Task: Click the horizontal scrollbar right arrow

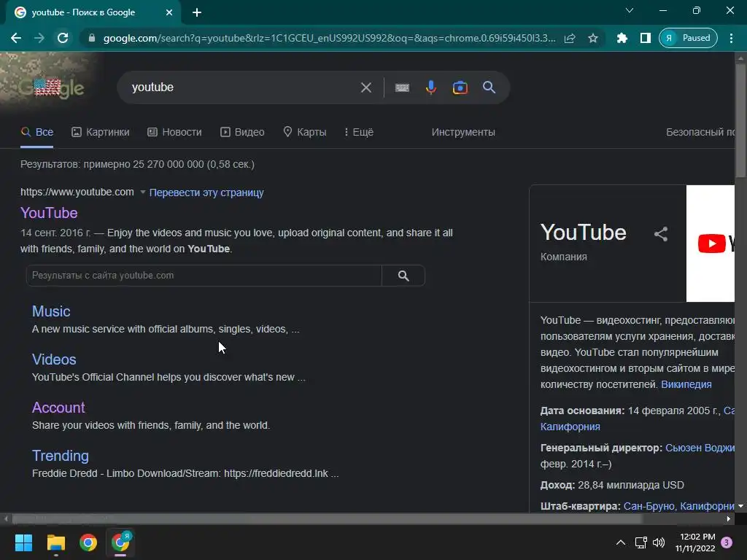Action: [729, 518]
